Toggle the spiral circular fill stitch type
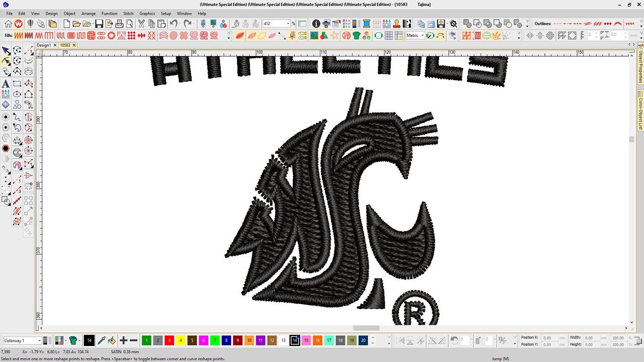 [x=173, y=36]
